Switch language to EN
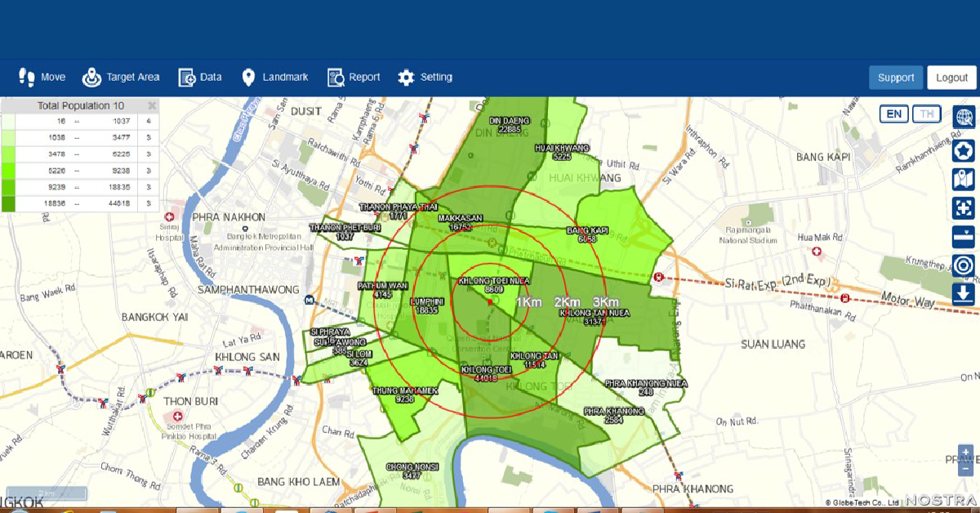The height and width of the screenshot is (513, 980). pos(894,114)
